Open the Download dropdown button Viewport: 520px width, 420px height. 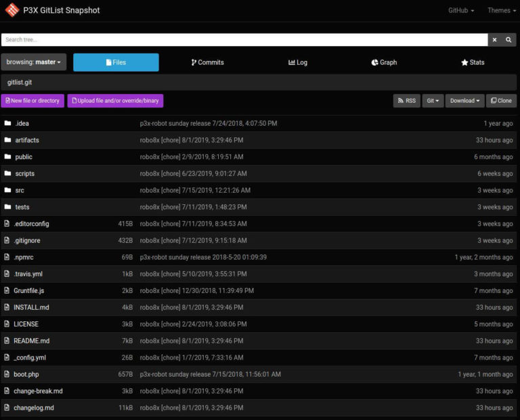point(464,101)
